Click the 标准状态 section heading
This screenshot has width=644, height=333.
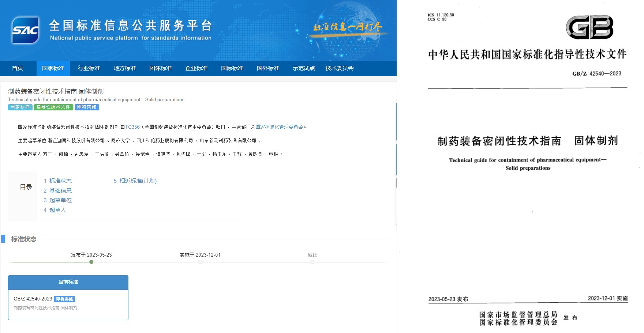pyautogui.click(x=24, y=239)
